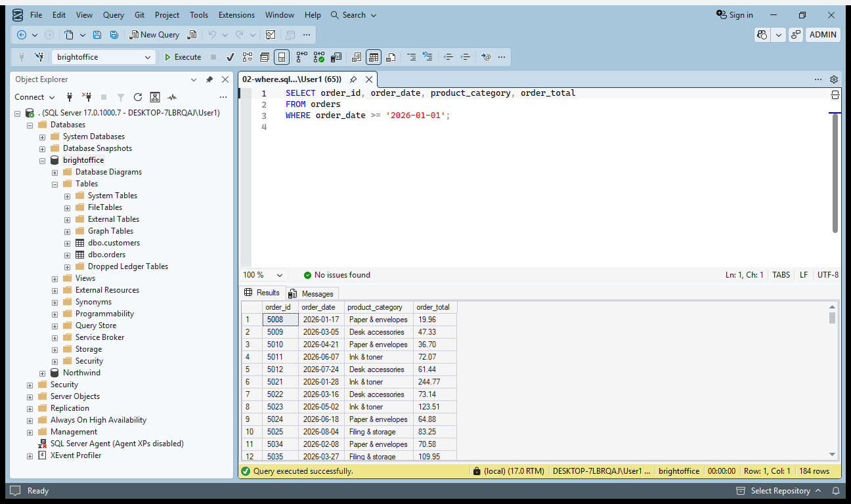Viewport: 851px width, 504px height.
Task: Click the Navigate Backward arrow icon
Action: (22, 35)
